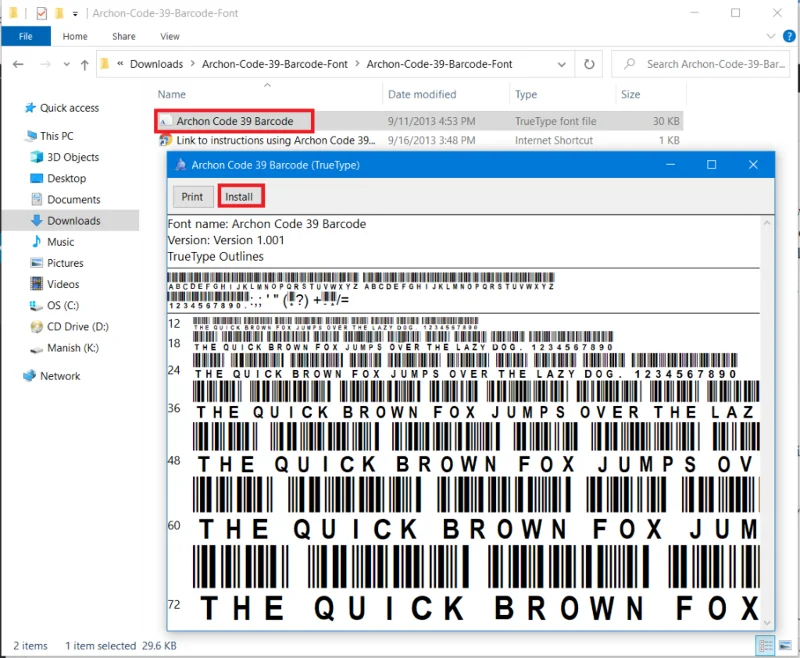
Task: Switch to large thumbnails view icon
Action: 786,646
